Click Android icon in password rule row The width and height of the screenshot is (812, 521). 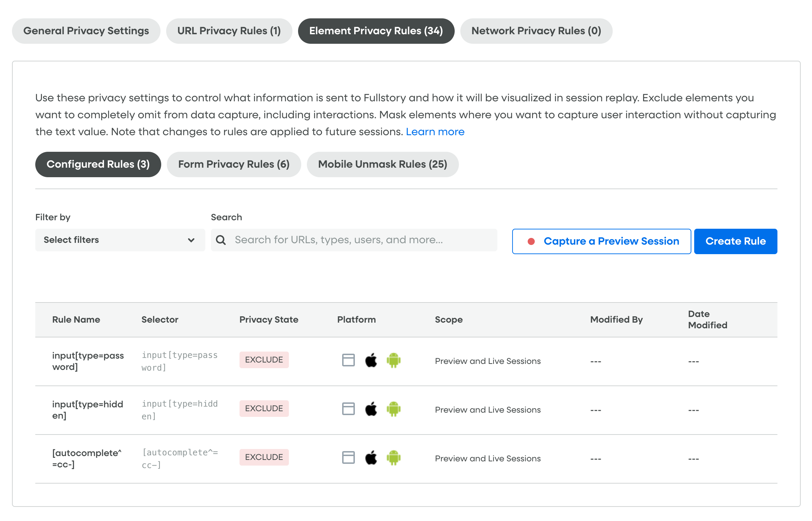[x=393, y=360]
